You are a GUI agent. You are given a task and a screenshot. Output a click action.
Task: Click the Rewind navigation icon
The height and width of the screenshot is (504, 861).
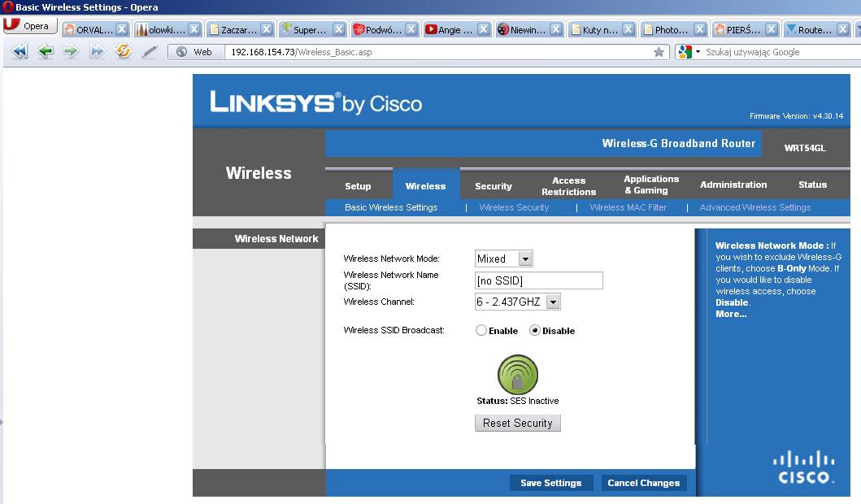[20, 51]
